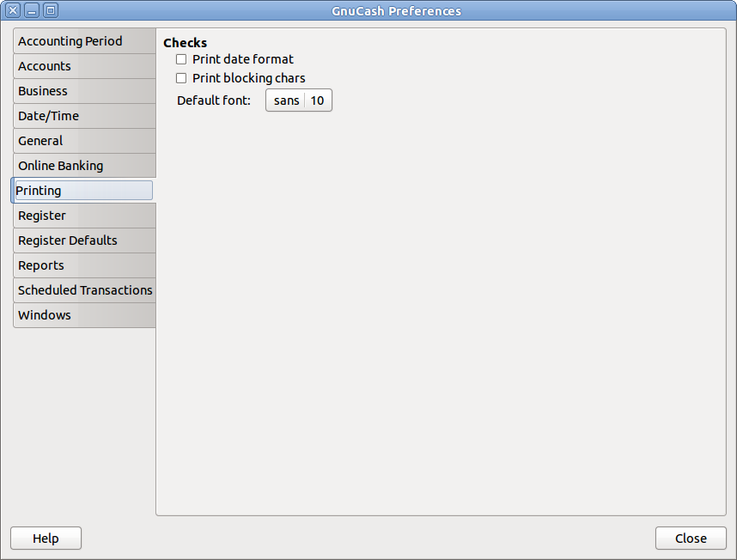Toggle Print blocking chars checkbox
Image resolution: width=737 pixels, height=560 pixels.
[181, 78]
